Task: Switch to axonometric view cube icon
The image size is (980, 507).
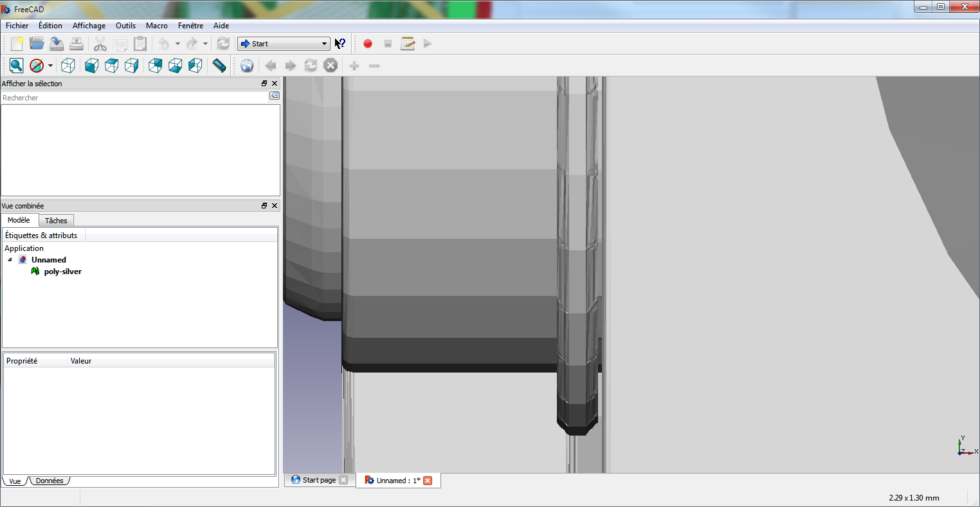Action: coord(68,66)
